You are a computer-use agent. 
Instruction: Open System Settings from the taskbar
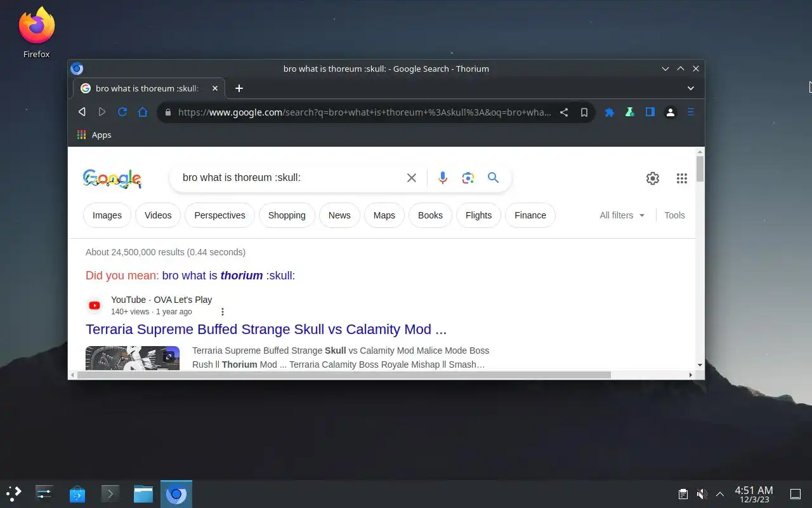coord(44,493)
